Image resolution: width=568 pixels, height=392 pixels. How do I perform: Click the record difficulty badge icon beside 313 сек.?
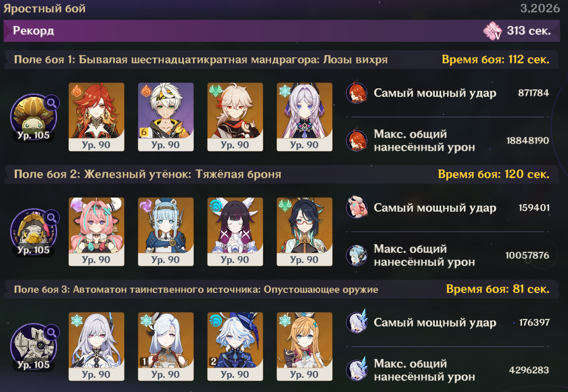[x=493, y=31]
